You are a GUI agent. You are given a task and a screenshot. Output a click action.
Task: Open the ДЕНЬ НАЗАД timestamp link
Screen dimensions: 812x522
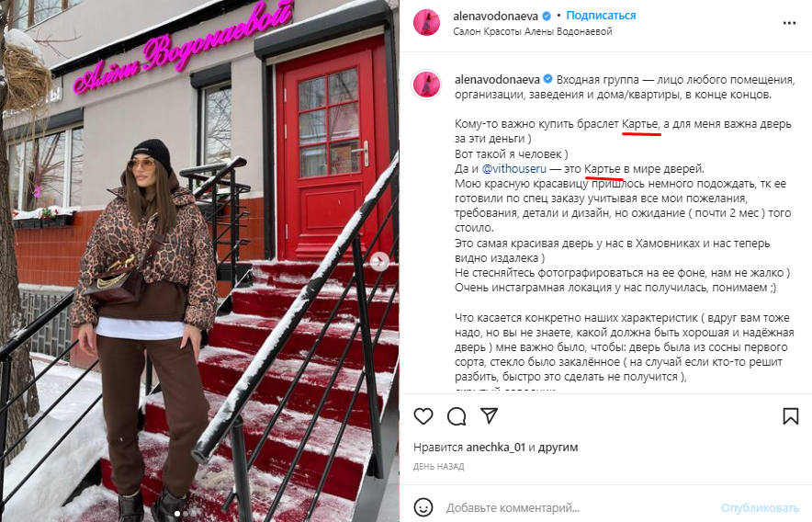pos(439,467)
